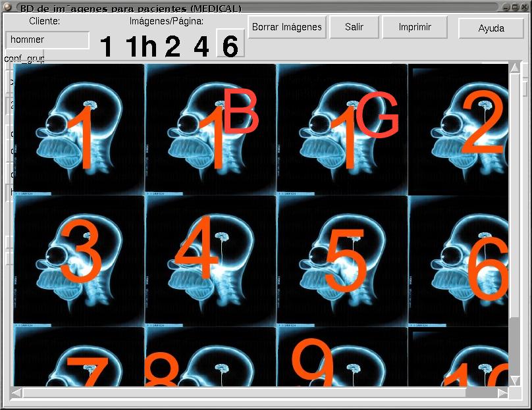Select 6 images per page layout

coord(230,43)
